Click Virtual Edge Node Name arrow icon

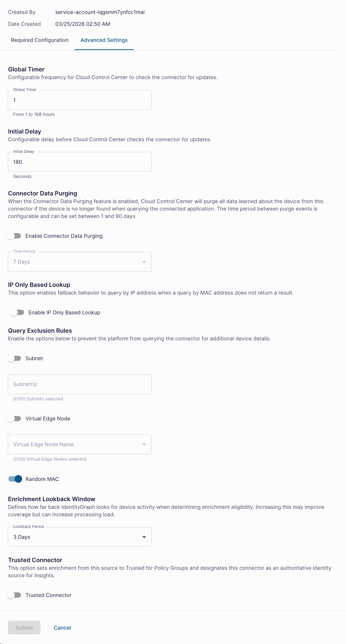[144, 445]
